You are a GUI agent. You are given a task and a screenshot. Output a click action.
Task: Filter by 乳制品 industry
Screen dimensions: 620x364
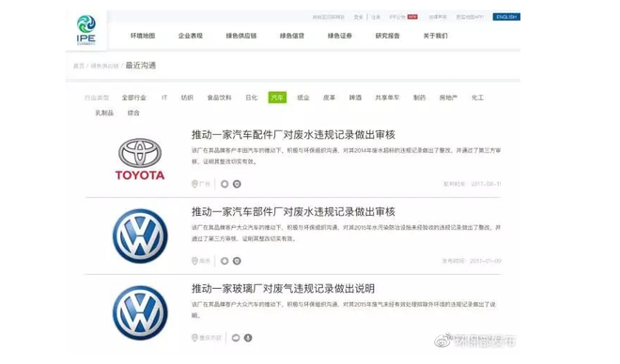click(x=104, y=113)
